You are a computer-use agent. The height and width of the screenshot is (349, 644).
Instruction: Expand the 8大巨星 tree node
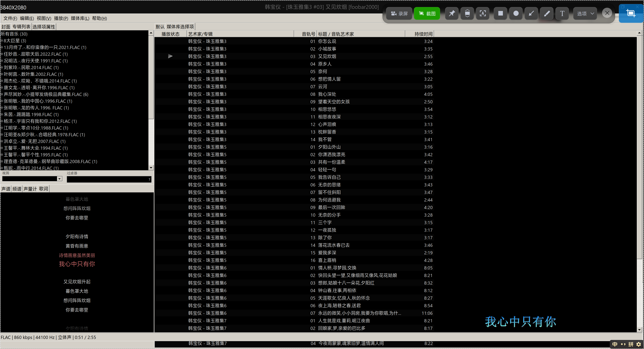(2, 41)
